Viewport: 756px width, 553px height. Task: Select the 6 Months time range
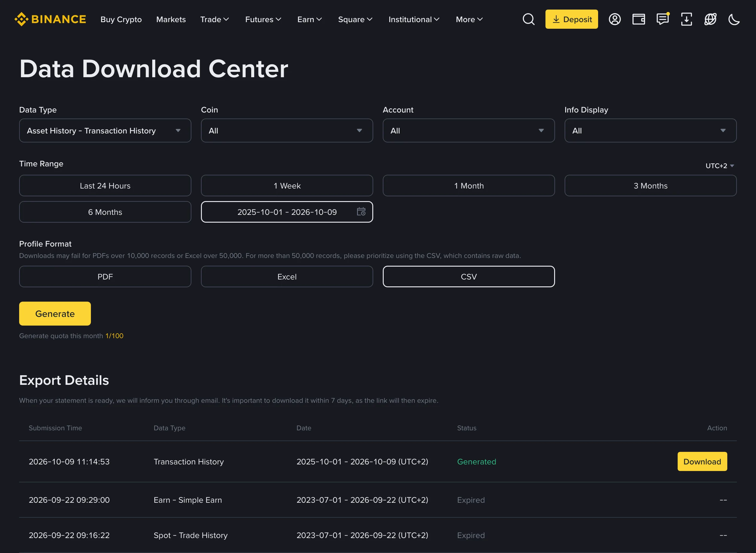[x=105, y=212]
